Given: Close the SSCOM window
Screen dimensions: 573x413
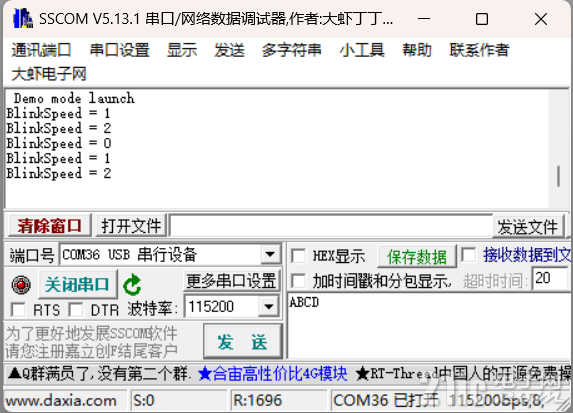Looking at the screenshot, I should pyautogui.click(x=541, y=19).
